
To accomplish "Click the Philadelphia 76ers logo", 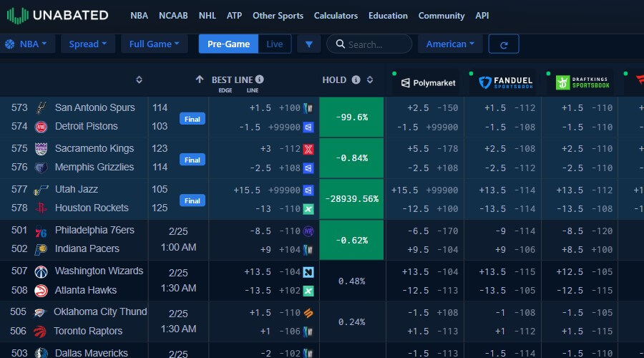I will point(41,231).
